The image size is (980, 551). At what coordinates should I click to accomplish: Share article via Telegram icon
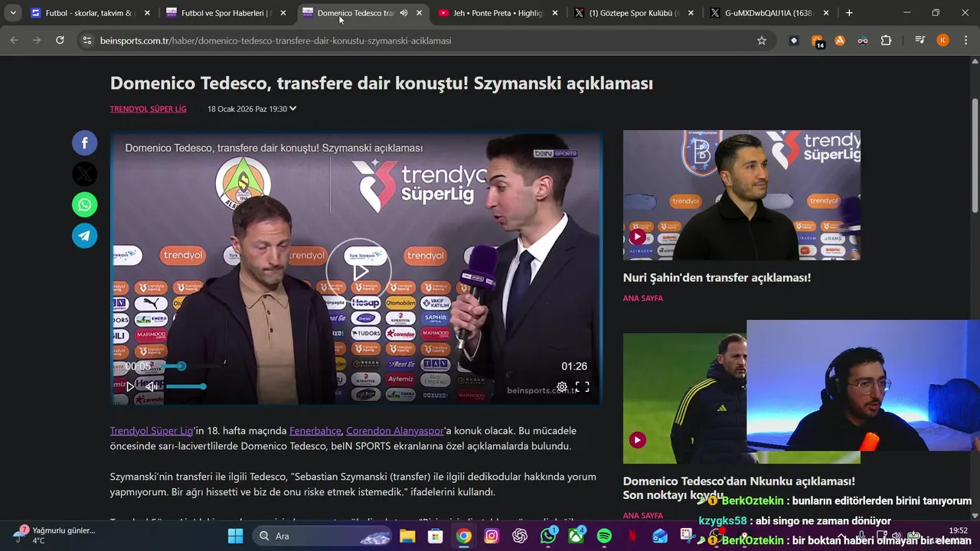(85, 236)
